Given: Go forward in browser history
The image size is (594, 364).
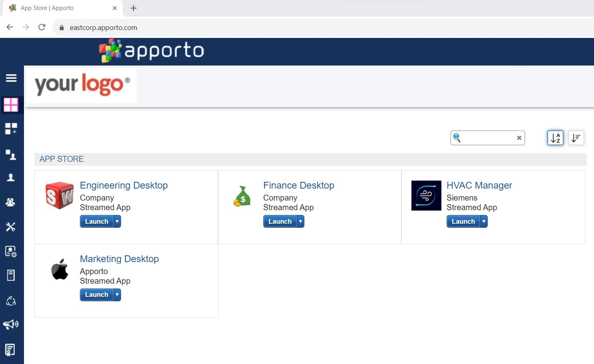Looking at the screenshot, I should 26,27.
